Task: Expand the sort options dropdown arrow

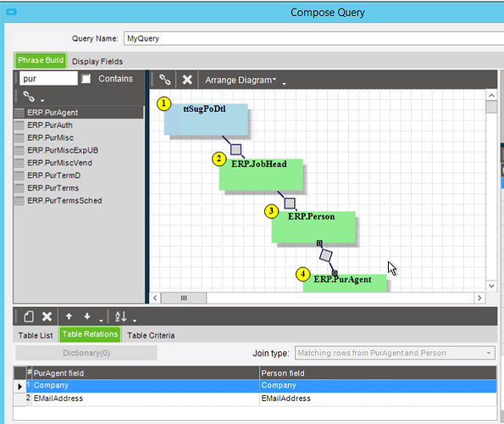Action: tap(135, 321)
